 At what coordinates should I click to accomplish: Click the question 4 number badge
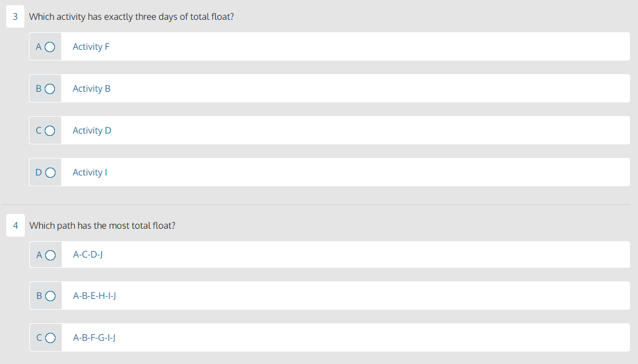click(15, 225)
